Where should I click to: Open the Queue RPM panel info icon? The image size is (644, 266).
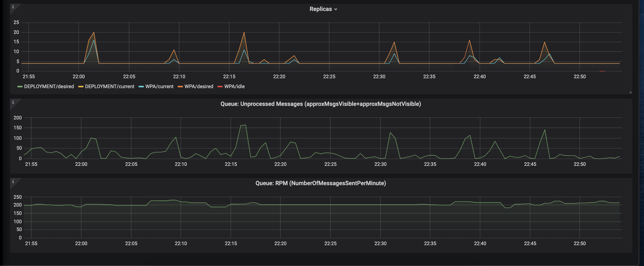(x=13, y=182)
